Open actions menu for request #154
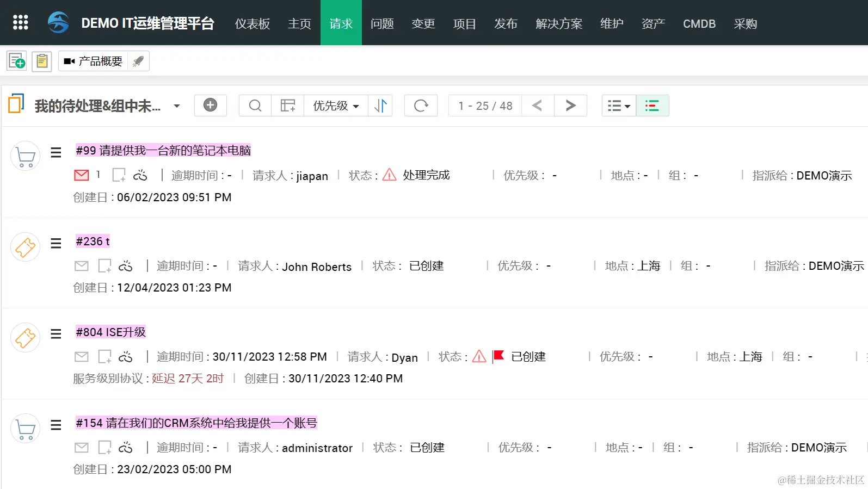This screenshot has width=868, height=489. (x=56, y=425)
